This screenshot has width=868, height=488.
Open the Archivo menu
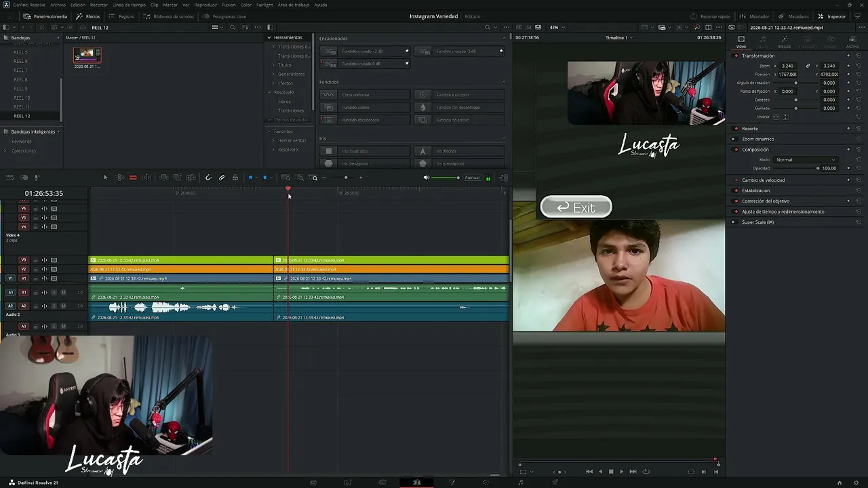point(58,5)
